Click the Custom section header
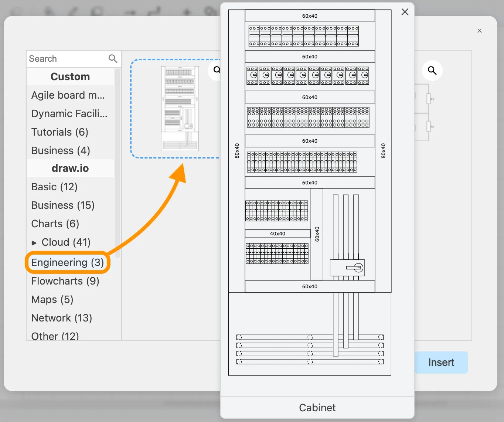The image size is (504, 422). pos(70,76)
